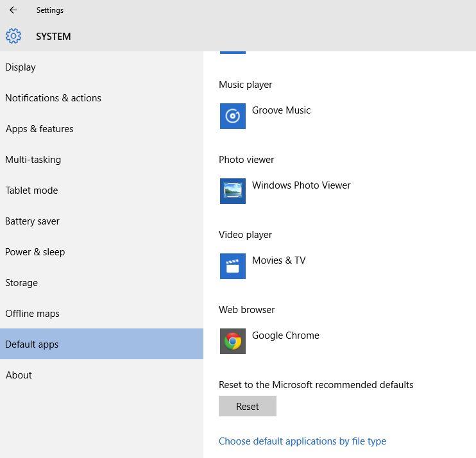Click the Reset button
476x458 pixels.
248,406
